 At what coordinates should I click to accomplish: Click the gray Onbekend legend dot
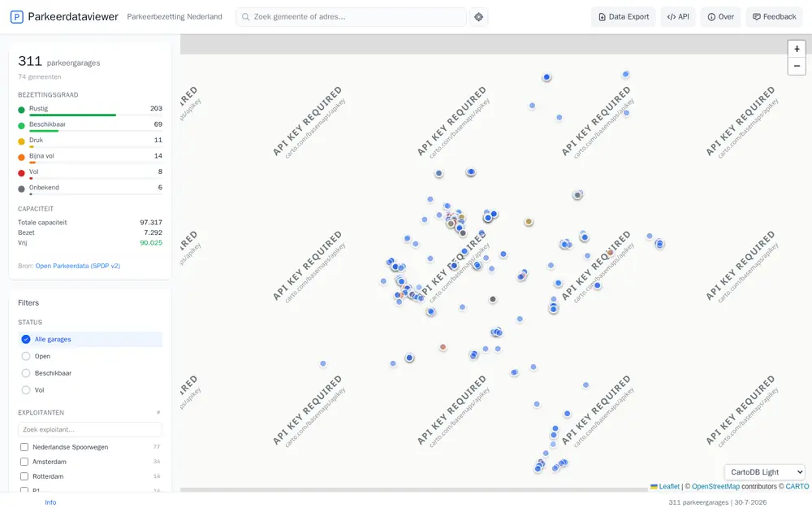21,189
